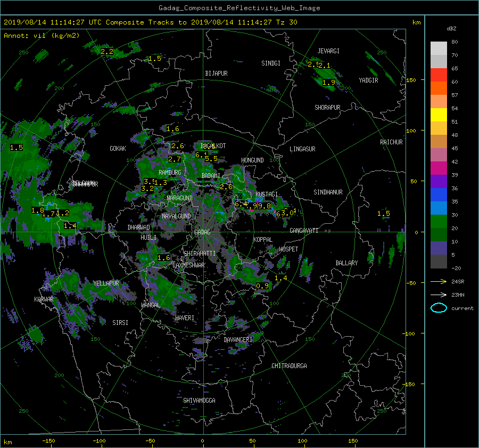Viewport: 479px width, 448px height.
Task: Click the 24SR yellow arrow legend icon
Action: (x=439, y=282)
